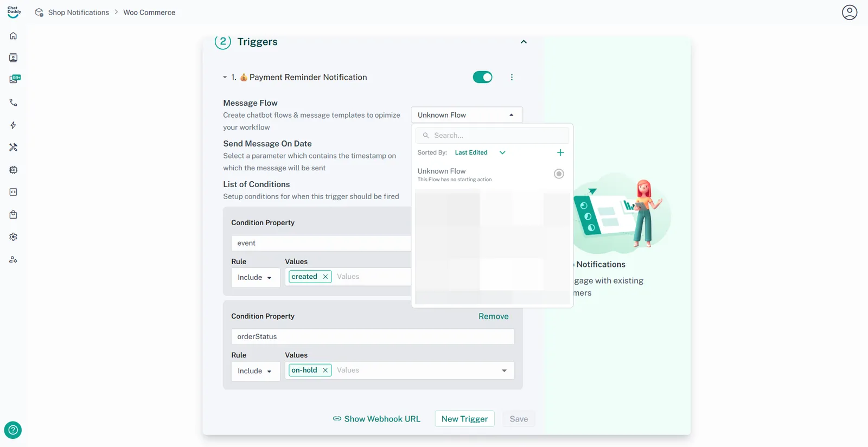This screenshot has height=447, width=868.
Task: Remove the created value tag
Action: coord(325,277)
